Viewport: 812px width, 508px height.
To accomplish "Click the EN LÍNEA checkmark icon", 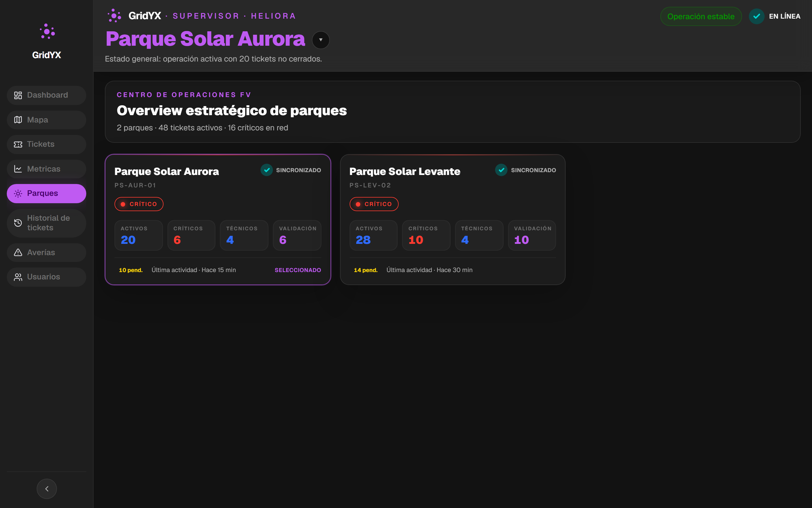I will [x=757, y=16].
